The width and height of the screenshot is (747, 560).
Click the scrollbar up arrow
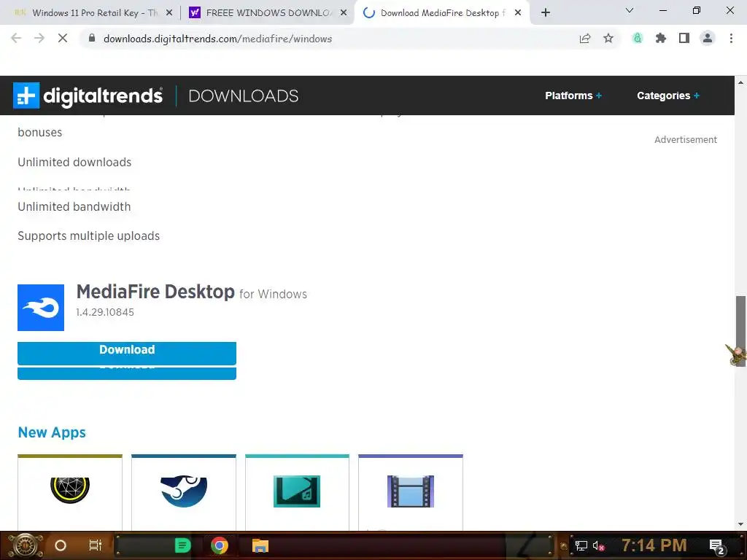coord(740,82)
